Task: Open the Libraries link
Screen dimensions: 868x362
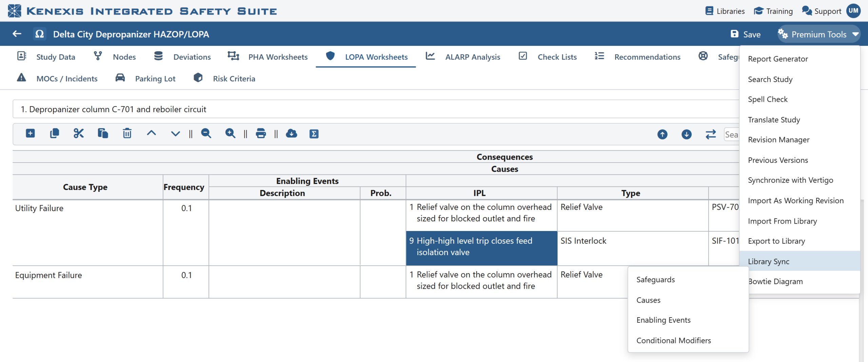Action: (x=725, y=11)
